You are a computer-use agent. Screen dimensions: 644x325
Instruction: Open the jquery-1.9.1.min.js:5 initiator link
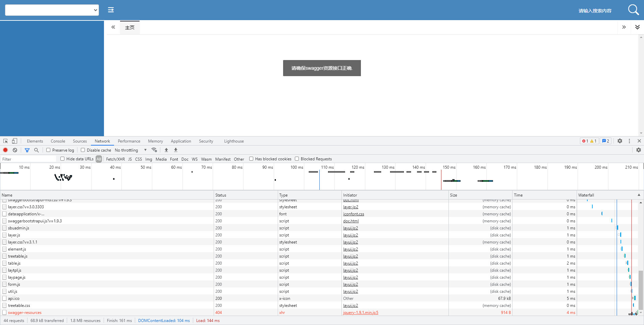(x=361, y=313)
